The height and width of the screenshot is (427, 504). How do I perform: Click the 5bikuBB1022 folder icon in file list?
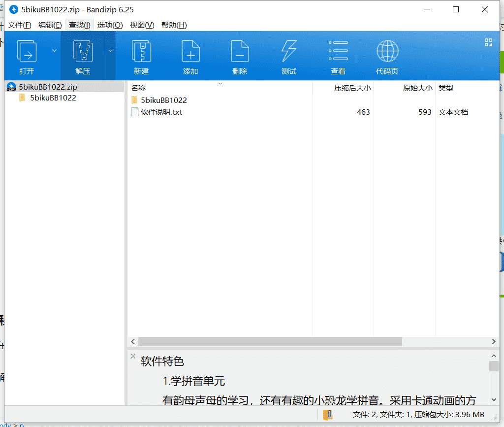point(134,100)
